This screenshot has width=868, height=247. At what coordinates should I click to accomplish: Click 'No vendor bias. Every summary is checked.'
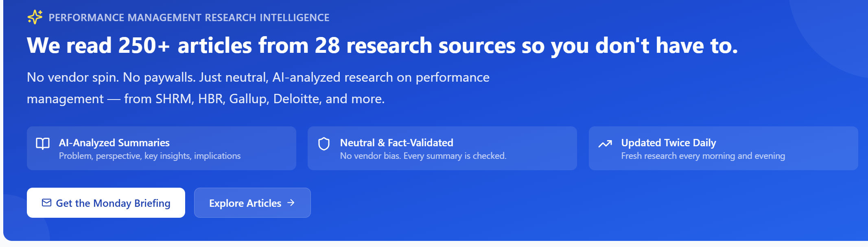coord(423,156)
